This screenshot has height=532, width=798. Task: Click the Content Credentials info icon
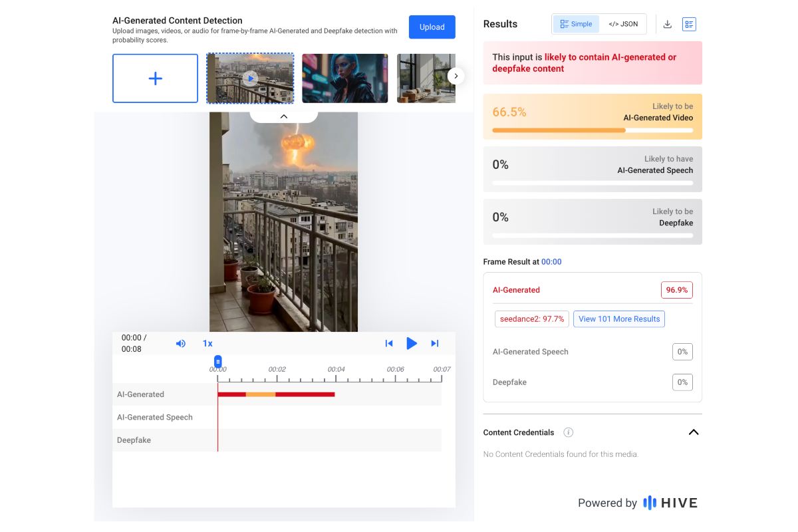pyautogui.click(x=569, y=432)
